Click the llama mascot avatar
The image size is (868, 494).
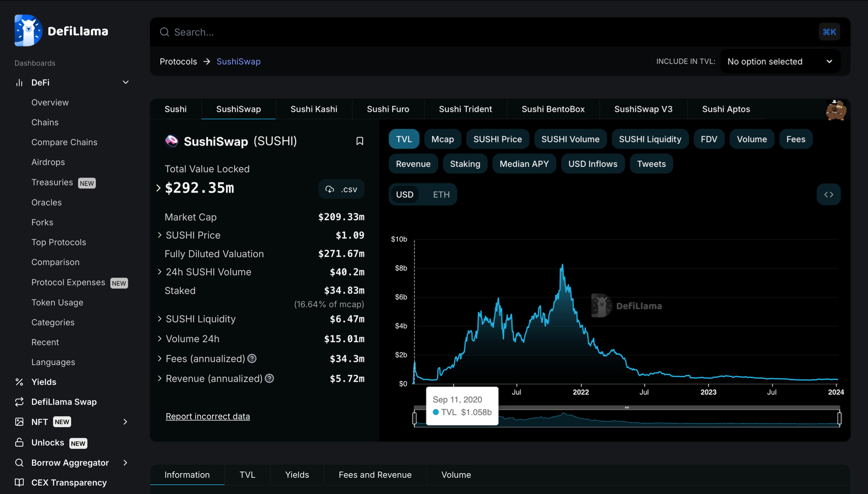point(836,110)
